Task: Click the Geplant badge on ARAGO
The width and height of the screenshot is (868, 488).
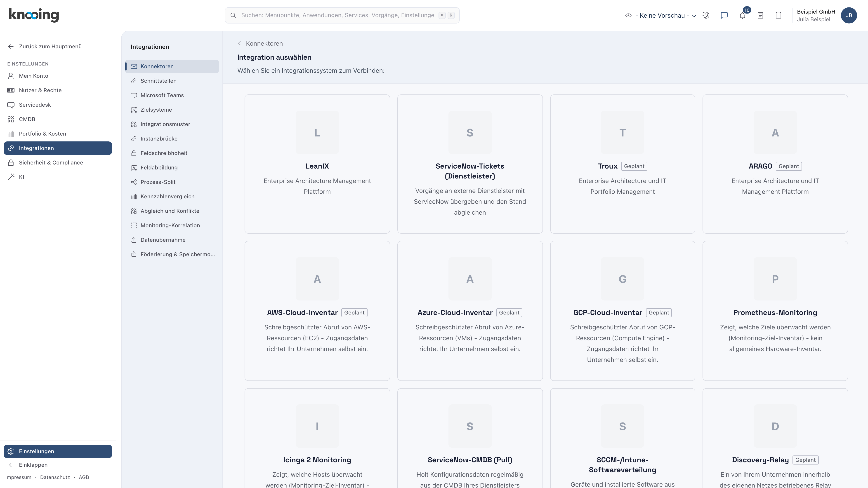Action: click(x=788, y=166)
